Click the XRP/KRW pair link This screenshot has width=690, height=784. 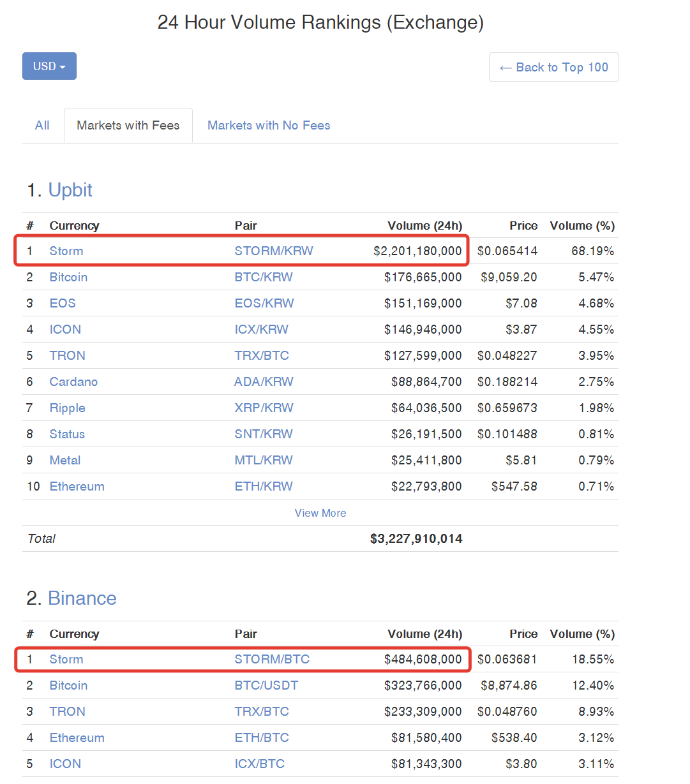tap(264, 408)
